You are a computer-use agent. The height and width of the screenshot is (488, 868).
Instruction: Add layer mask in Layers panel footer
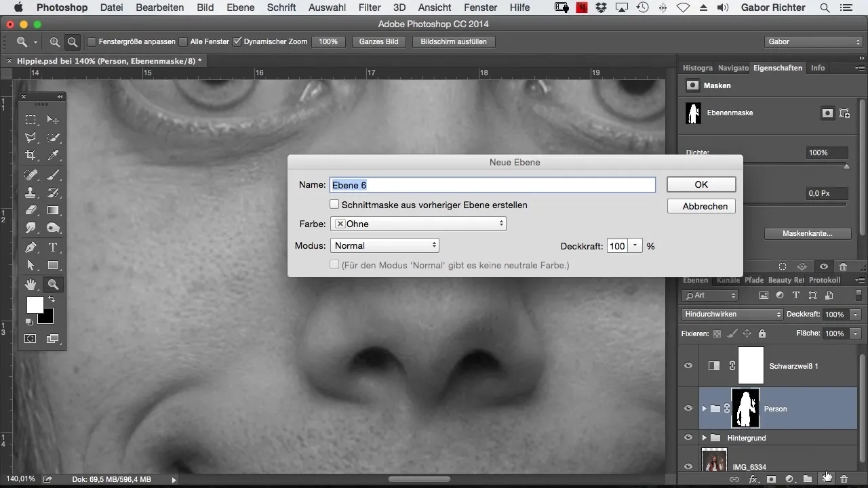pos(771,479)
